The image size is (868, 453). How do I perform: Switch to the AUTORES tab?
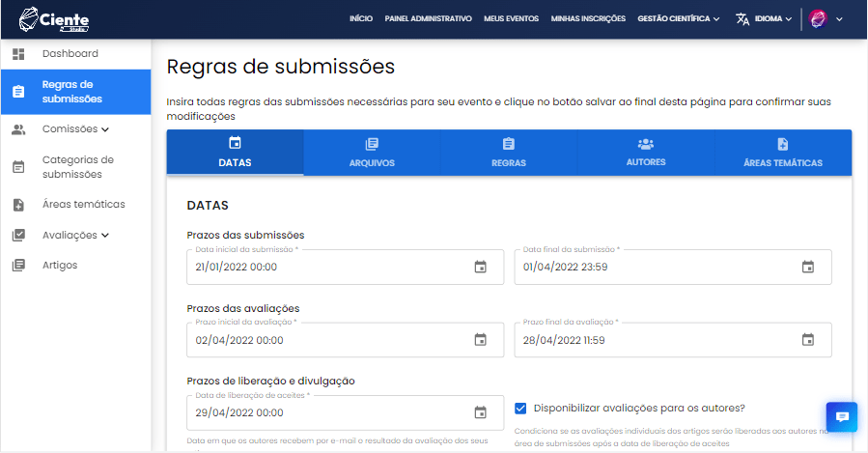click(646, 153)
